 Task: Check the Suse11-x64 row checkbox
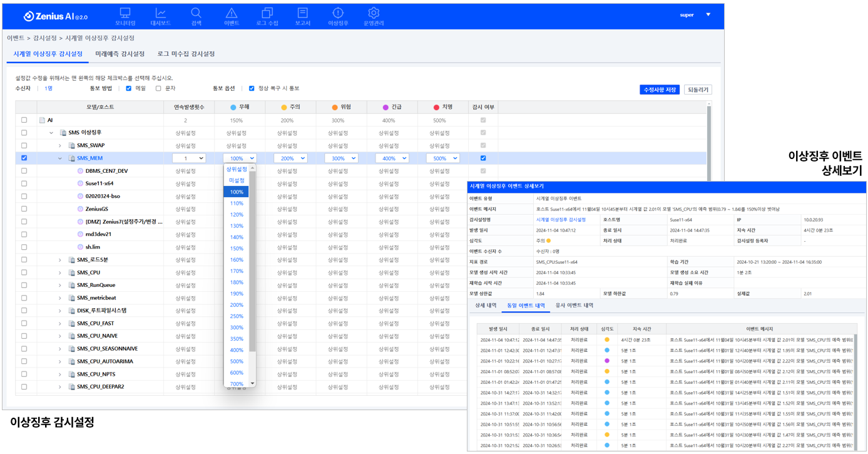click(x=24, y=183)
